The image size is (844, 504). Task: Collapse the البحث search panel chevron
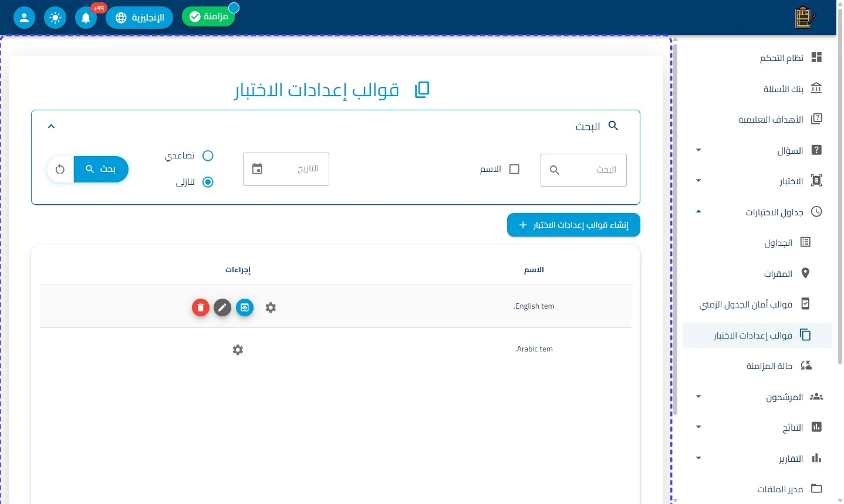pos(51,126)
